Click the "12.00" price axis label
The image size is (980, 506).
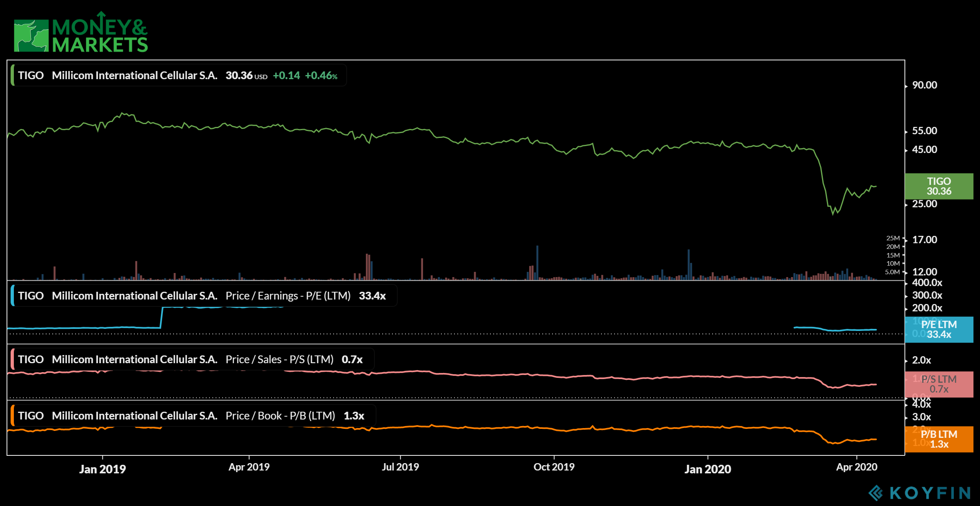point(925,272)
